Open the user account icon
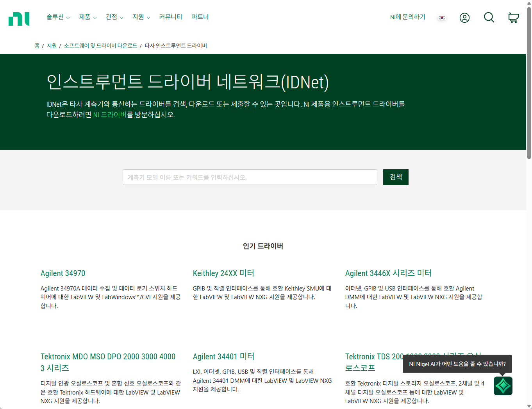This screenshot has height=409, width=532. coord(464,18)
